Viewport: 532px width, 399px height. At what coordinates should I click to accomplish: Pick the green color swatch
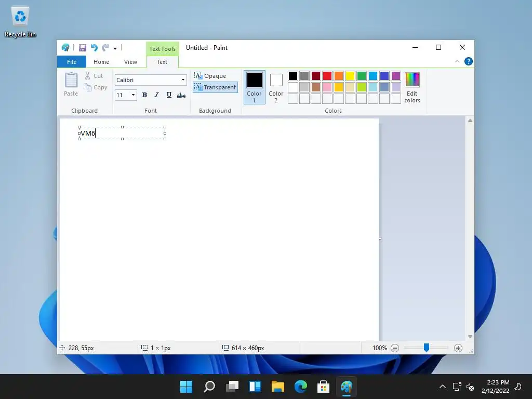pyautogui.click(x=362, y=76)
